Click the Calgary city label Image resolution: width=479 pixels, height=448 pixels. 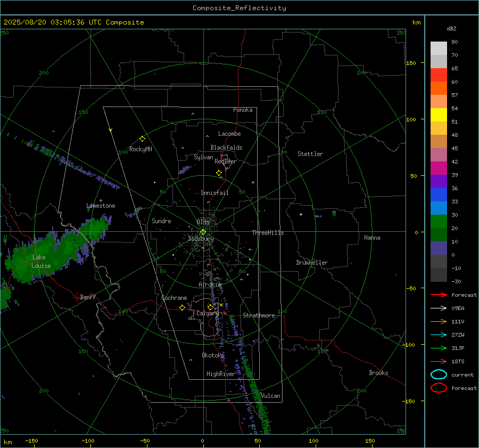point(208,313)
